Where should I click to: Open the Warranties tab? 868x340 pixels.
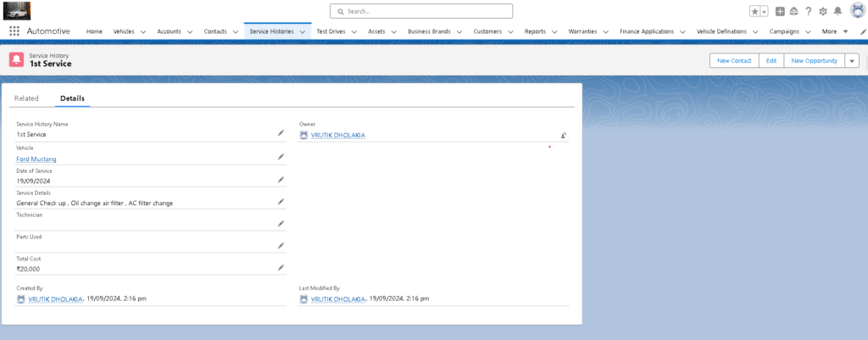pyautogui.click(x=583, y=31)
